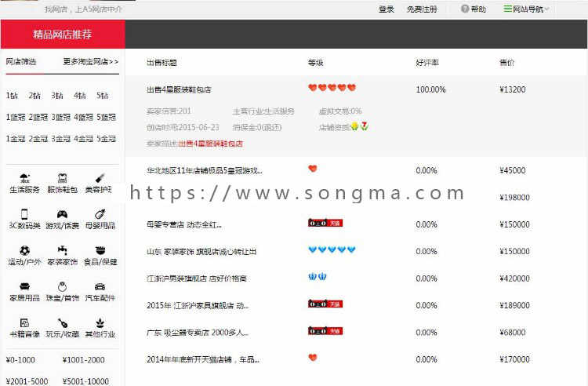Filter by 1蓝冠 level
This screenshot has height=386, width=588.
click(x=16, y=117)
